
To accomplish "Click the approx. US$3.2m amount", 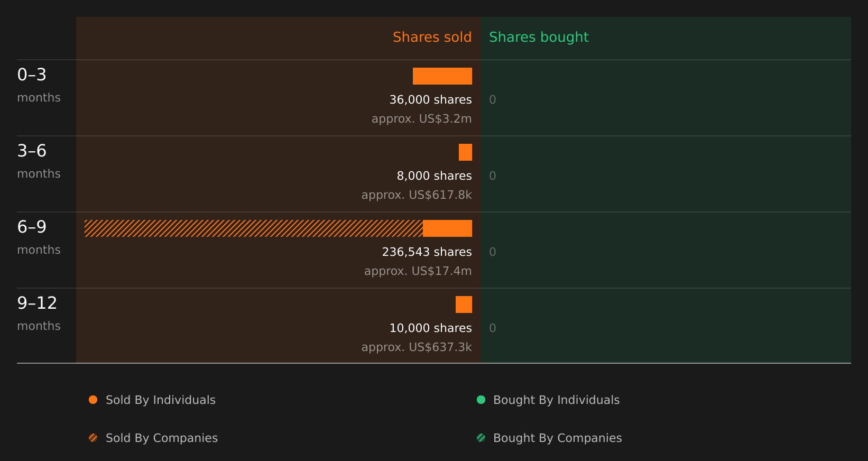I will pos(421,119).
